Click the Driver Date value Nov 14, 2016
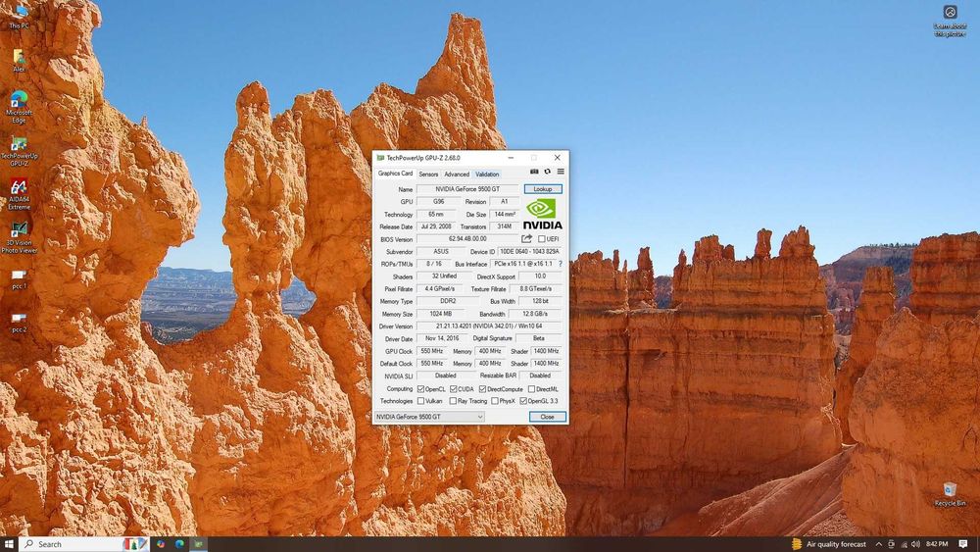980x552 pixels. click(441, 338)
